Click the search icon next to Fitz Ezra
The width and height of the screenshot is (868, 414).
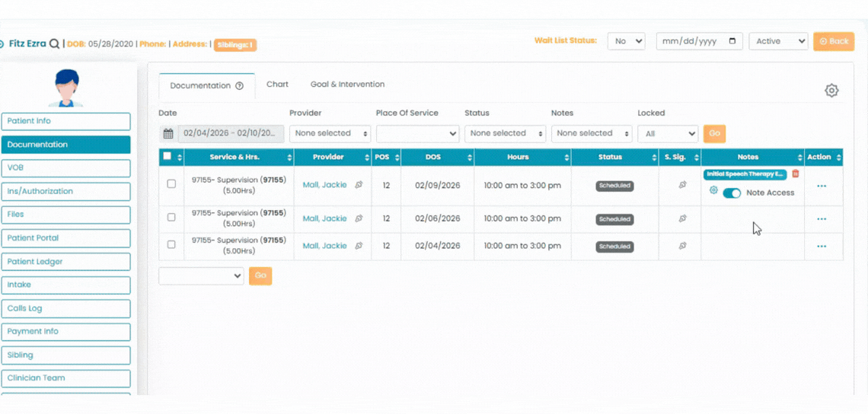[x=54, y=44]
